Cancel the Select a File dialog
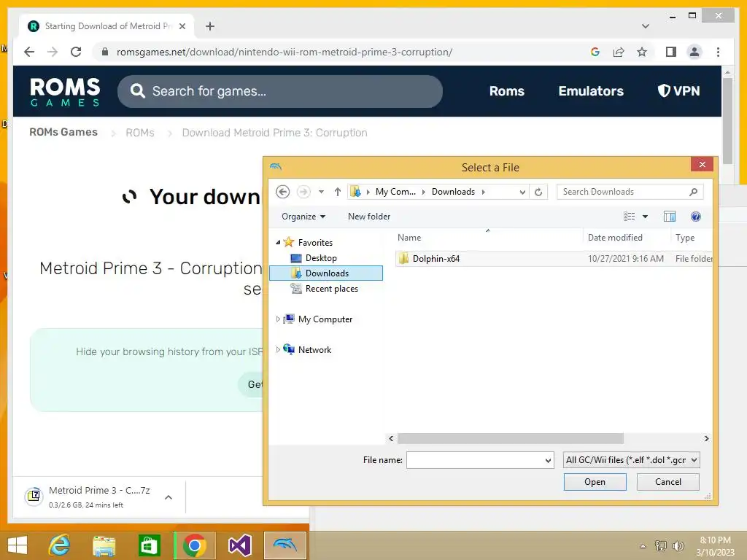 tap(668, 482)
